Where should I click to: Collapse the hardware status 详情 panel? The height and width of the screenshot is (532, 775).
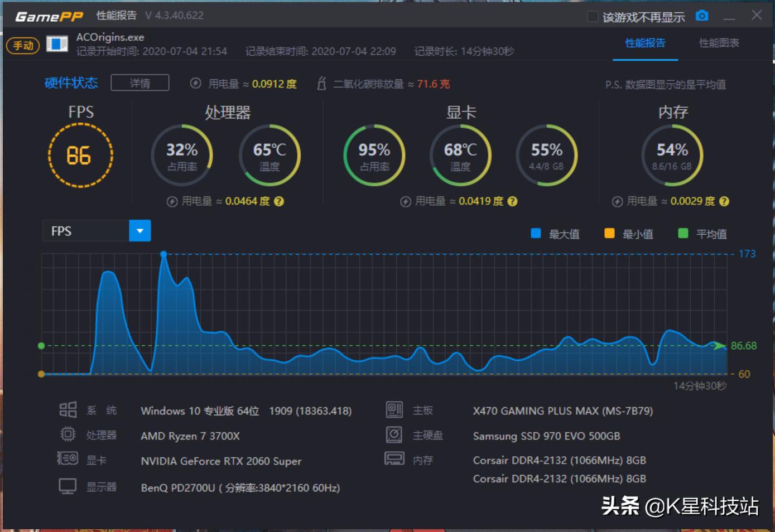140,83
